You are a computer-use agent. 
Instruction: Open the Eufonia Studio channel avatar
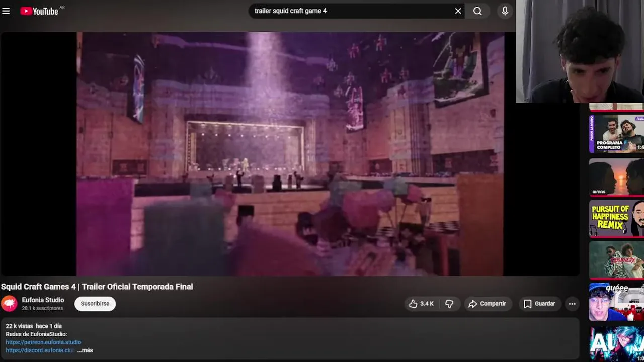tap(9, 304)
